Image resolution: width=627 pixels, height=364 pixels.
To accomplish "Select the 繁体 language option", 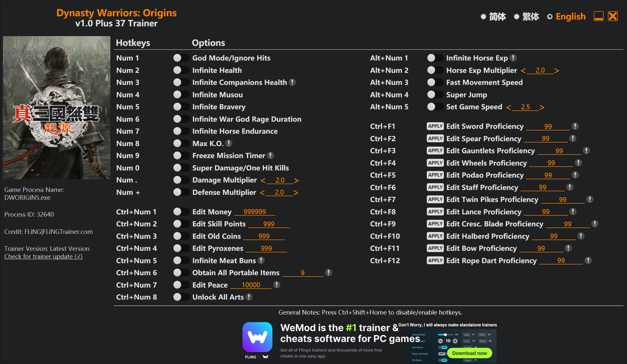I will (x=517, y=17).
